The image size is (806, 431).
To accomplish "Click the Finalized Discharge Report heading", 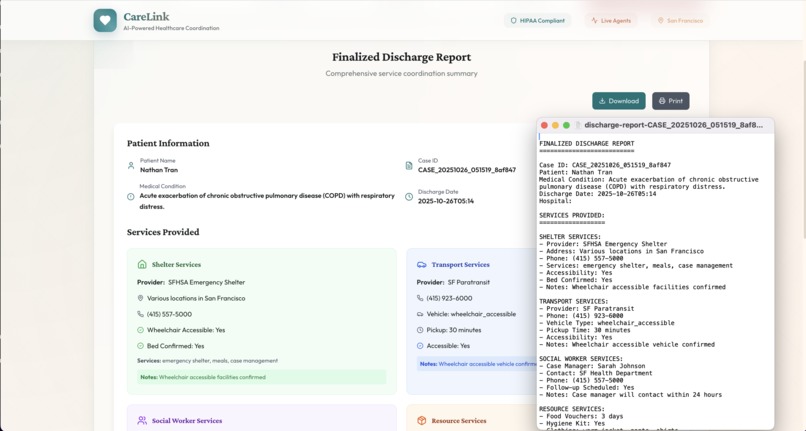I will (x=401, y=57).
